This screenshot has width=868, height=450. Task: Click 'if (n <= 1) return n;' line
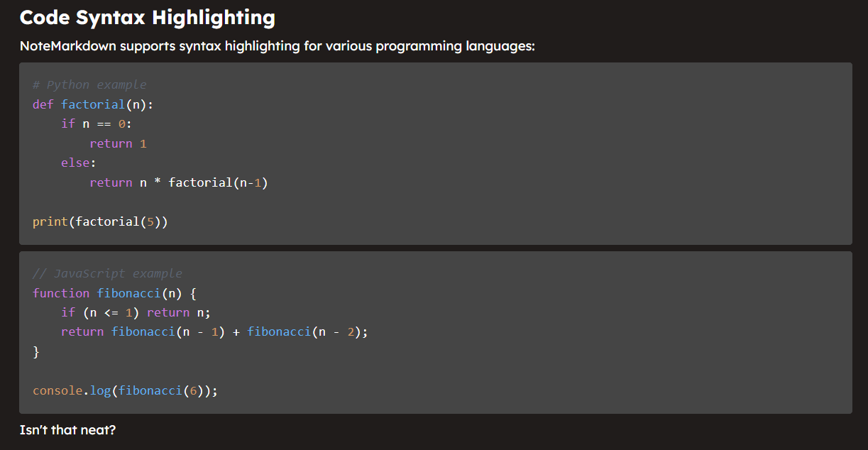point(136,312)
